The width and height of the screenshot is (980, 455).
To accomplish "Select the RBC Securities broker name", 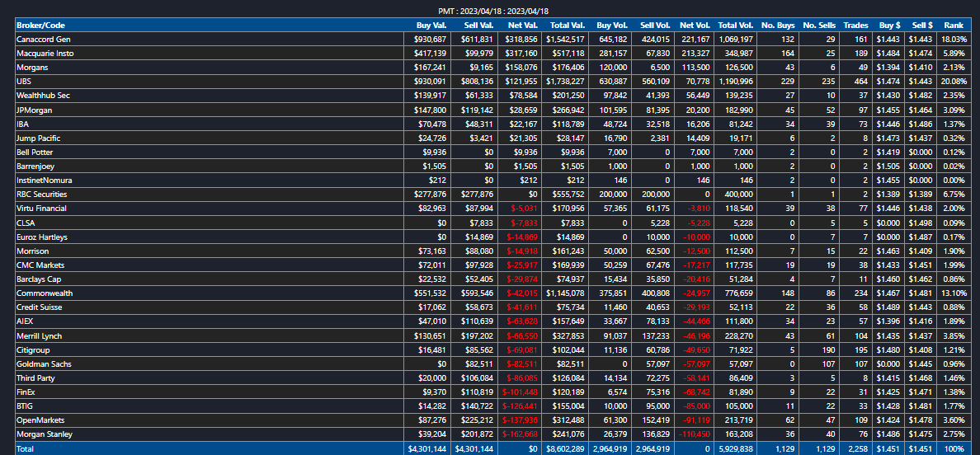I will click(42, 195).
